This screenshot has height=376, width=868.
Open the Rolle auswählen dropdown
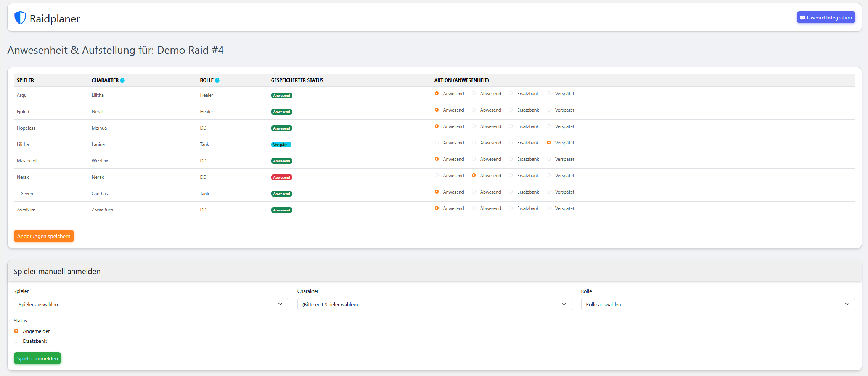pos(718,304)
